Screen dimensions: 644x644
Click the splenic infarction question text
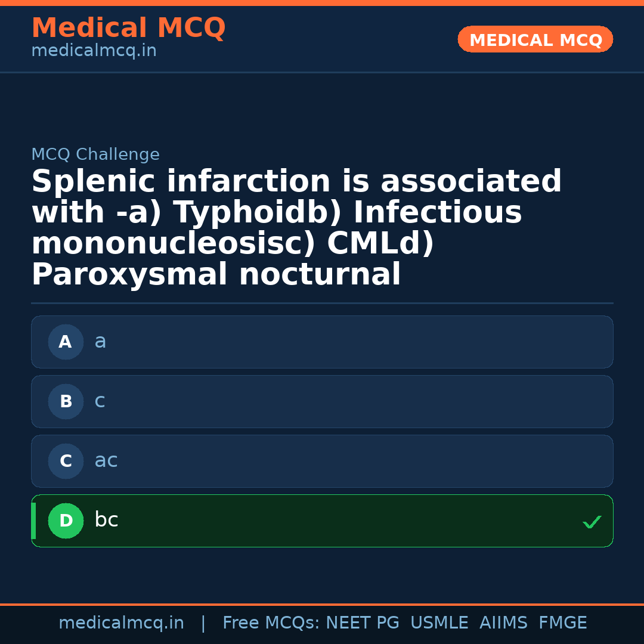(x=296, y=228)
